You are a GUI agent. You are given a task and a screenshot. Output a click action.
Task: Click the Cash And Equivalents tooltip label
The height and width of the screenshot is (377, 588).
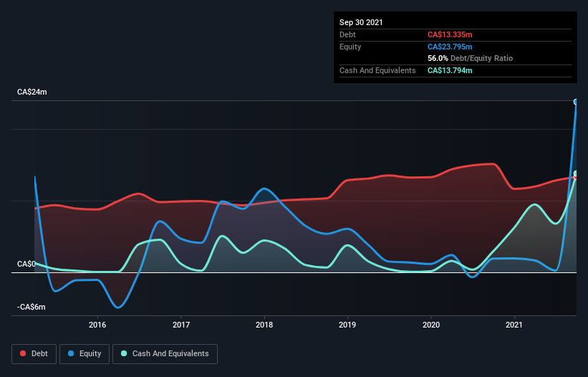377,70
